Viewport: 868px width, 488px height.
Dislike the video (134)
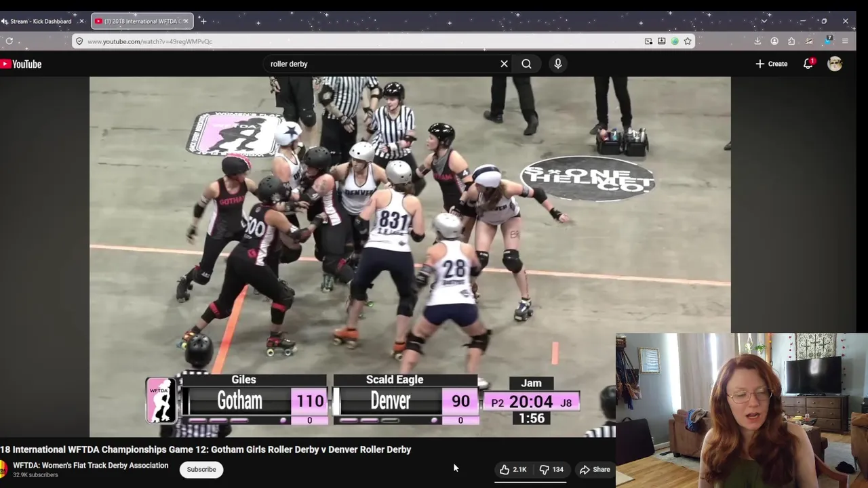(x=551, y=469)
